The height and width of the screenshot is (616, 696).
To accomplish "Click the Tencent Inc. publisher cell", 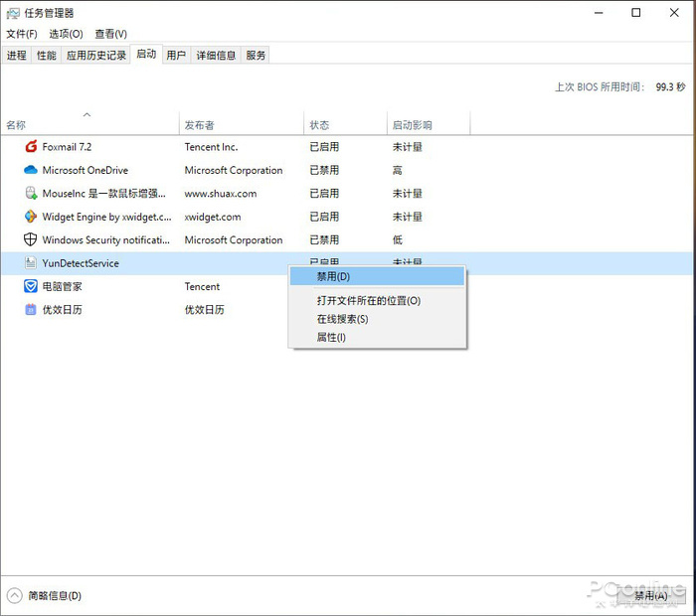I will point(211,147).
